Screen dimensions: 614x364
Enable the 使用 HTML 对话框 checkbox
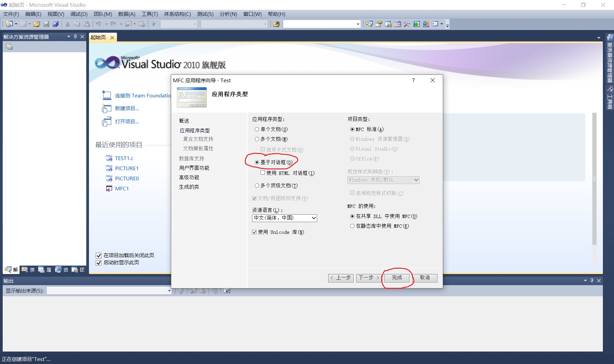click(263, 173)
